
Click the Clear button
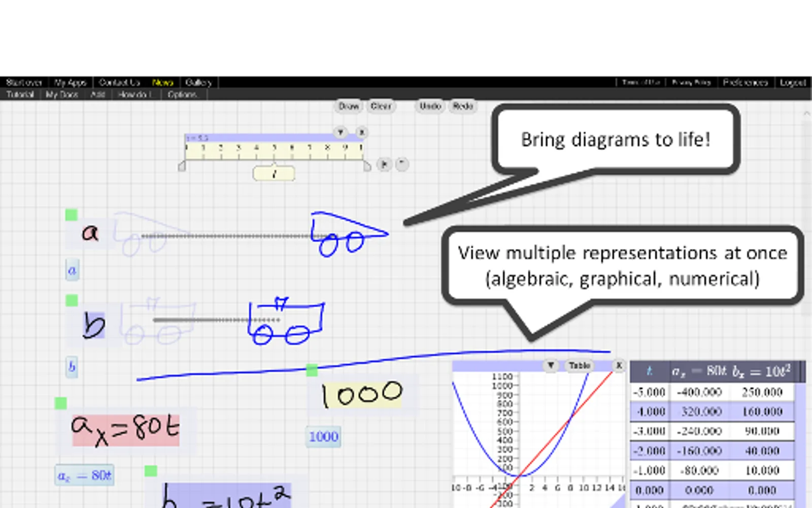(x=381, y=106)
